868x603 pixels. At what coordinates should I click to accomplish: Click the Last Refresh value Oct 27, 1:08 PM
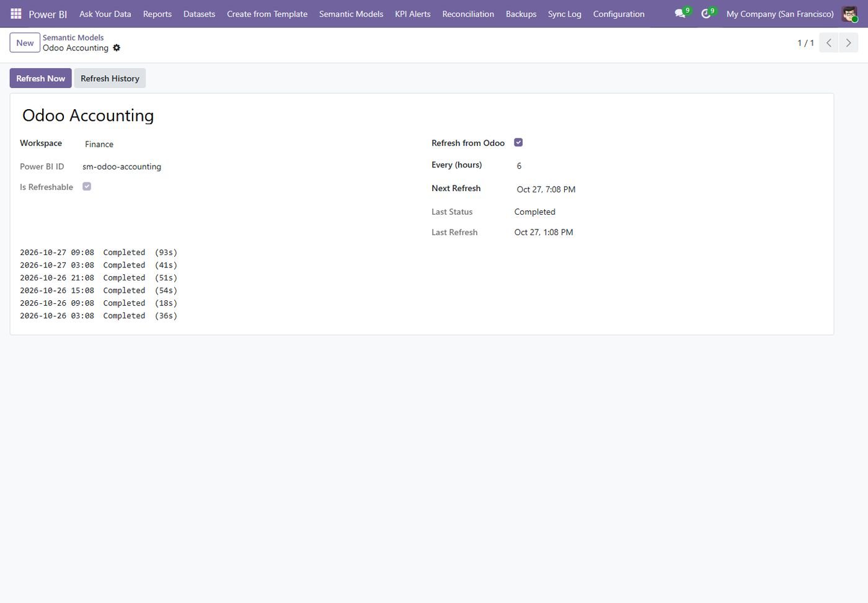tap(544, 232)
